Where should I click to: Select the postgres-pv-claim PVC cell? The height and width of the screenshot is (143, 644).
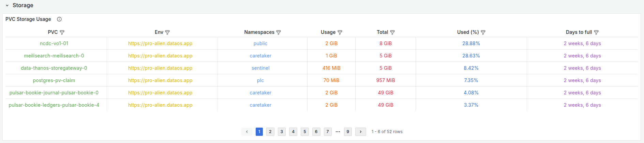[x=54, y=80]
